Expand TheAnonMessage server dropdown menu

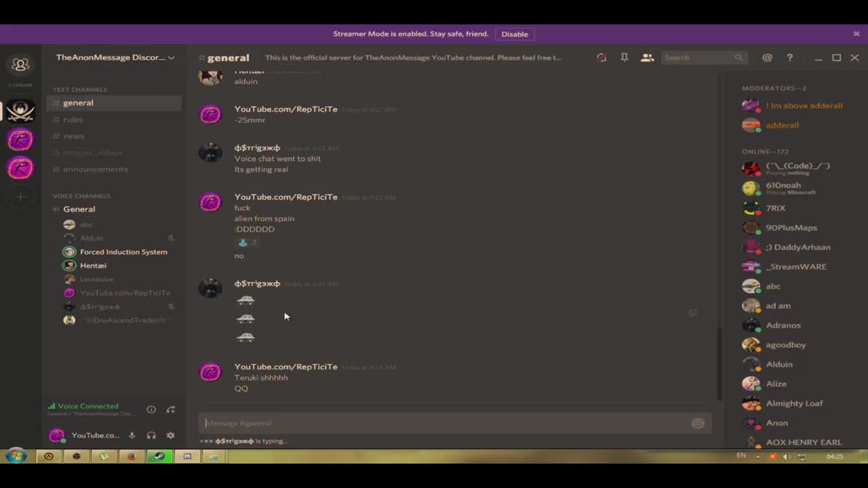(171, 58)
